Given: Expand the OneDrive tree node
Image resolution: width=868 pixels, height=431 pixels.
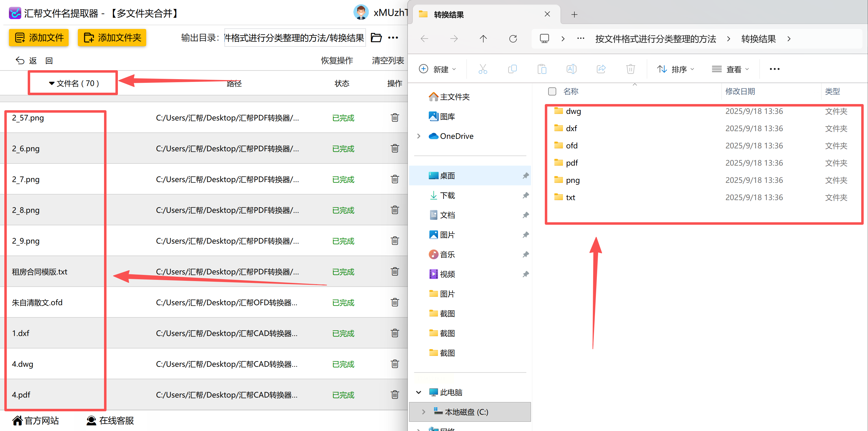Looking at the screenshot, I should (x=419, y=136).
